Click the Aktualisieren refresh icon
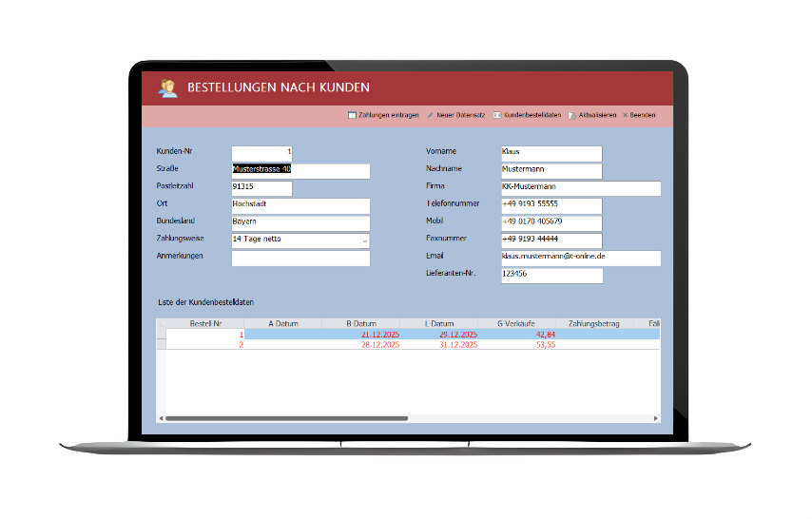 pos(572,115)
